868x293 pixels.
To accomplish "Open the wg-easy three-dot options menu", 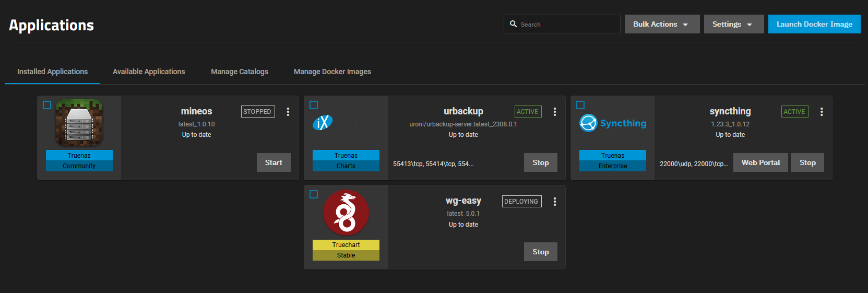I will click(555, 202).
